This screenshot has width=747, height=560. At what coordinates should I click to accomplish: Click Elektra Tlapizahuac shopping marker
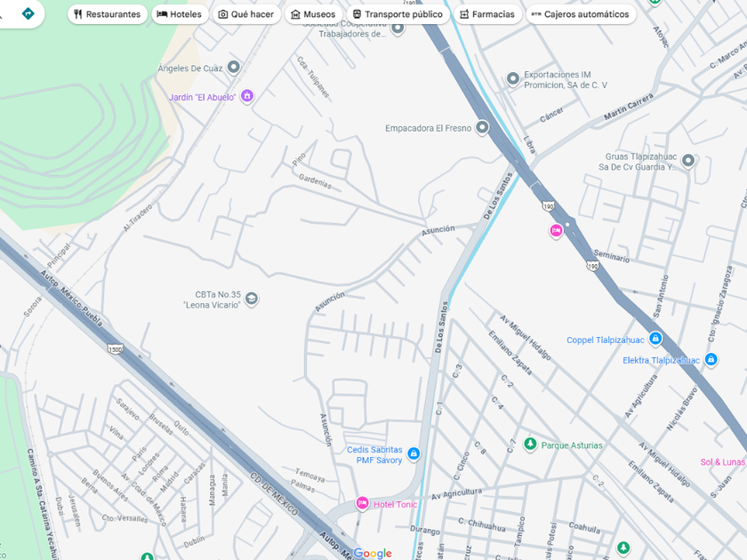coord(711,359)
